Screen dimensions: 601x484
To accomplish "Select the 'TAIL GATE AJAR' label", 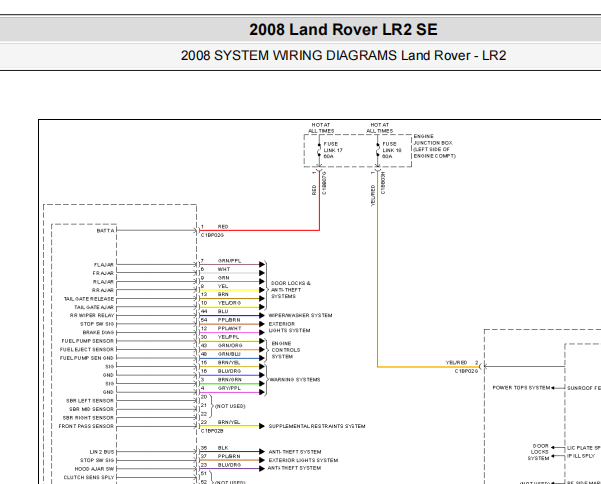I will [x=94, y=307].
